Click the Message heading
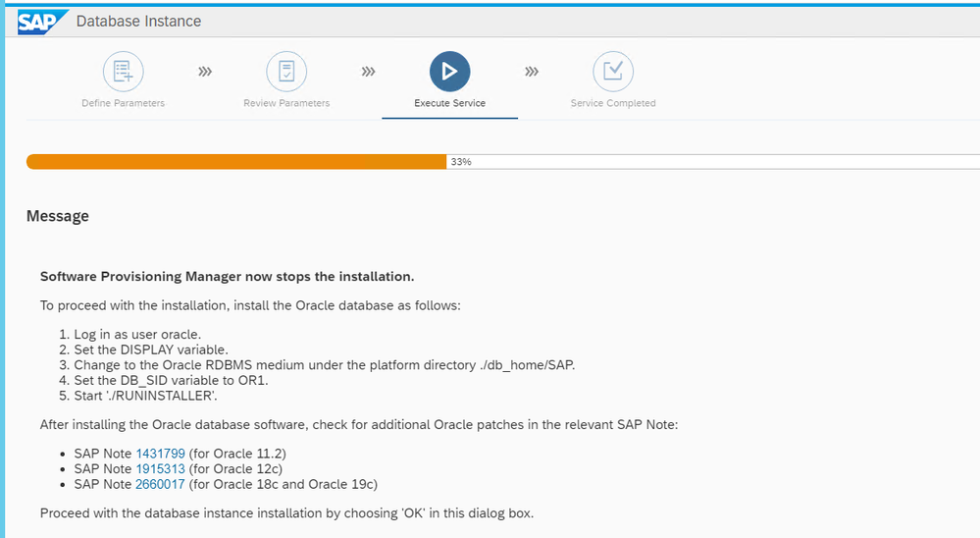 pos(58,216)
